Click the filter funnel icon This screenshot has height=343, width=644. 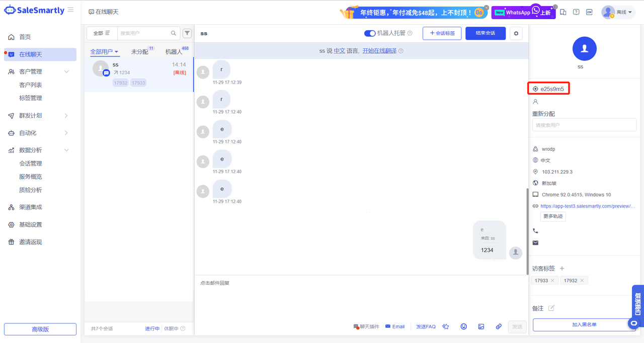[x=187, y=33]
